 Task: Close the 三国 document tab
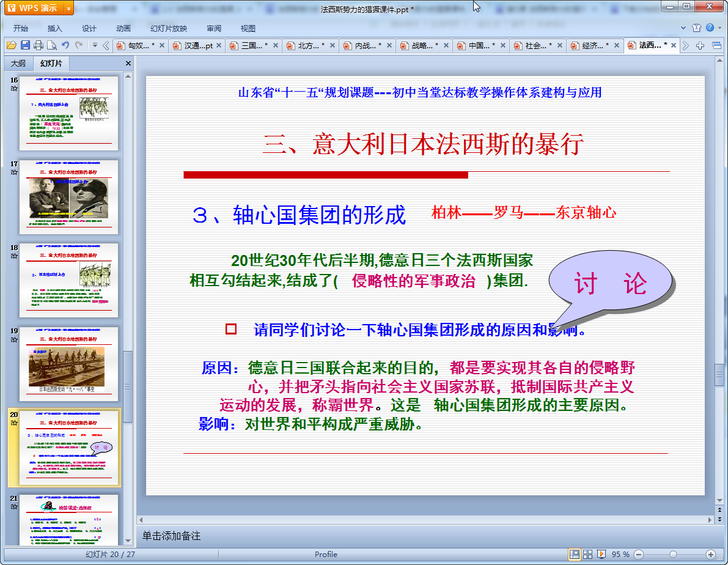point(276,45)
